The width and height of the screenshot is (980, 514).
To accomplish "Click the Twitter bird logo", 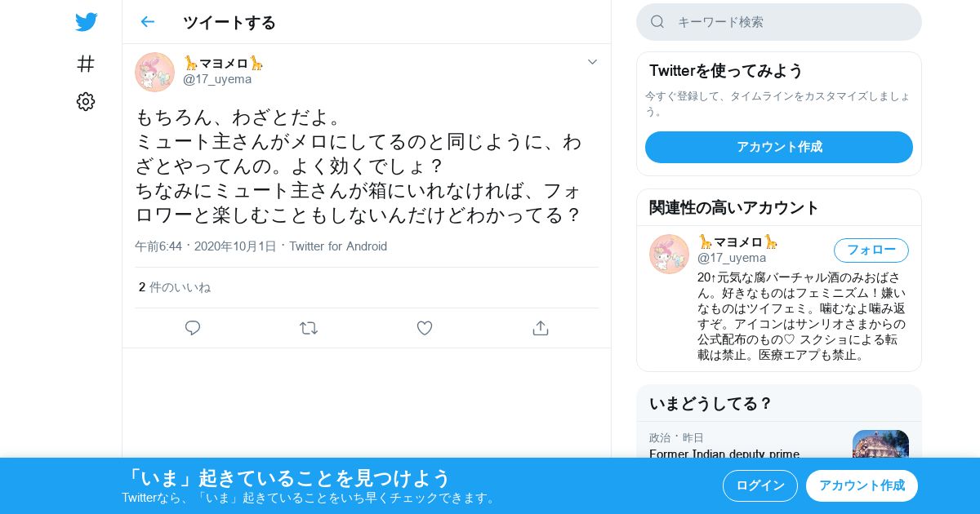I will pos(86,22).
